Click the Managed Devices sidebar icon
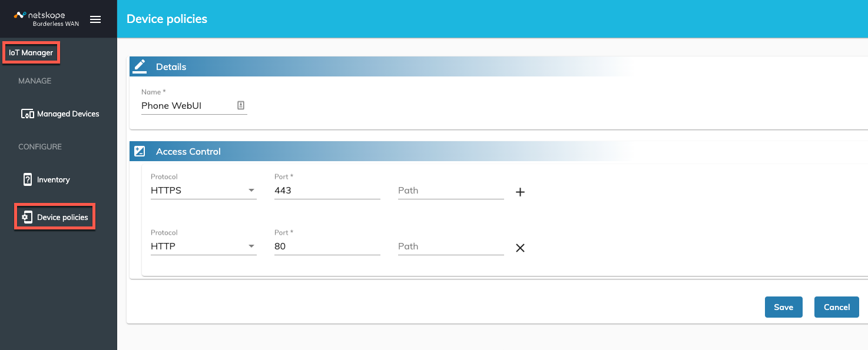 coord(28,114)
